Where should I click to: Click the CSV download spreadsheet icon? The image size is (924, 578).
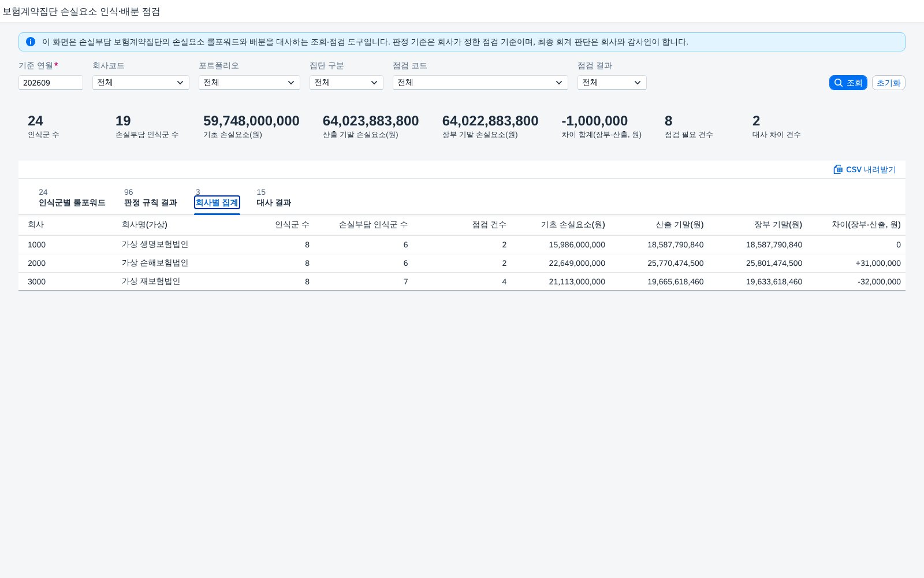point(838,169)
